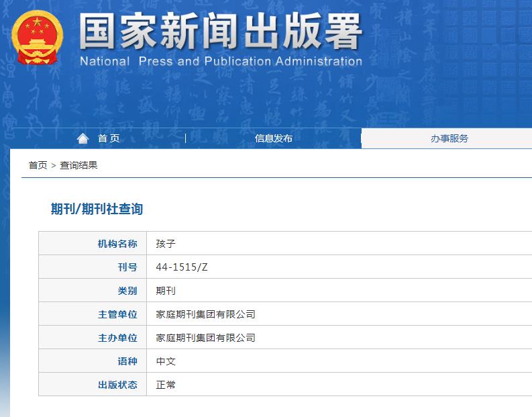Click the National Press and Publication Administration subtitle
Image resolution: width=532 pixels, height=417 pixels.
(x=221, y=62)
